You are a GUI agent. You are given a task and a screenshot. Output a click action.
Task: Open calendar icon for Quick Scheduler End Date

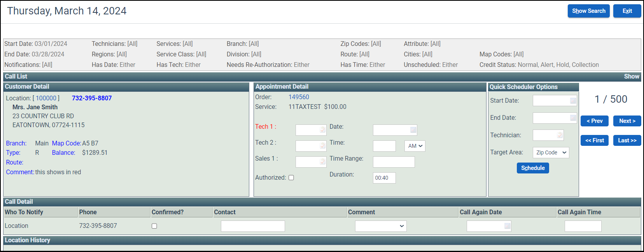tap(573, 118)
